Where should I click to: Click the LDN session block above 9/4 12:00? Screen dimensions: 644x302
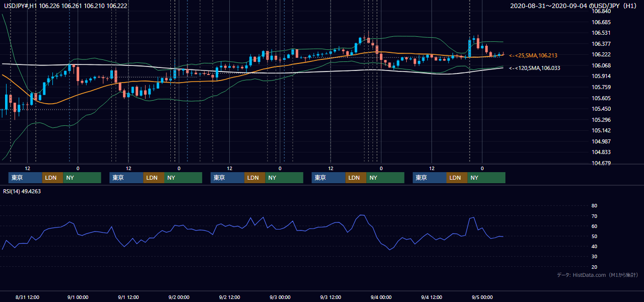coord(457,178)
